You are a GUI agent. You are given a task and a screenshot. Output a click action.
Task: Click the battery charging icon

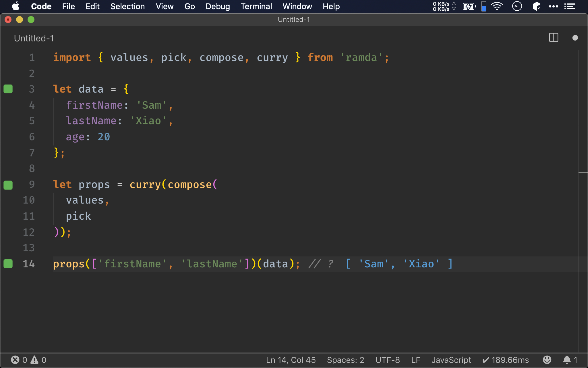point(469,6)
